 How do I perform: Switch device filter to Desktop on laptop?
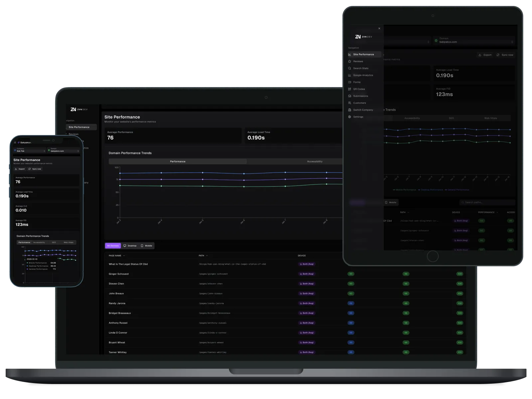[x=130, y=246]
